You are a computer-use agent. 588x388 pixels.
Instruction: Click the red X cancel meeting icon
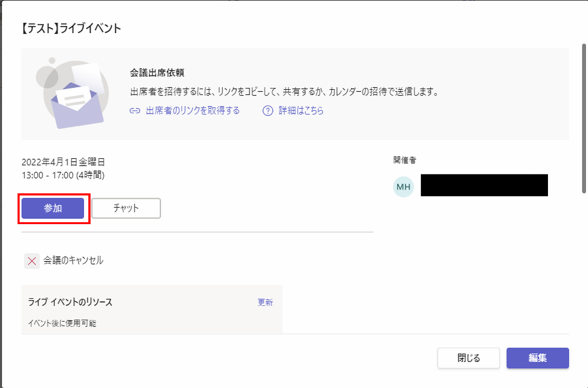click(32, 261)
